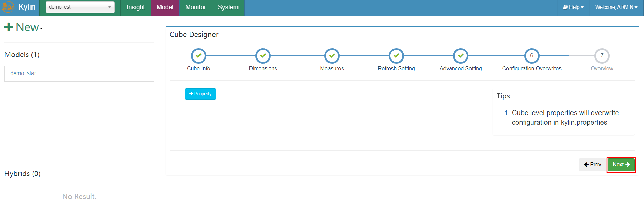Click the Tips heading
Image resolution: width=644 pixels, height=215 pixels.
tap(503, 96)
